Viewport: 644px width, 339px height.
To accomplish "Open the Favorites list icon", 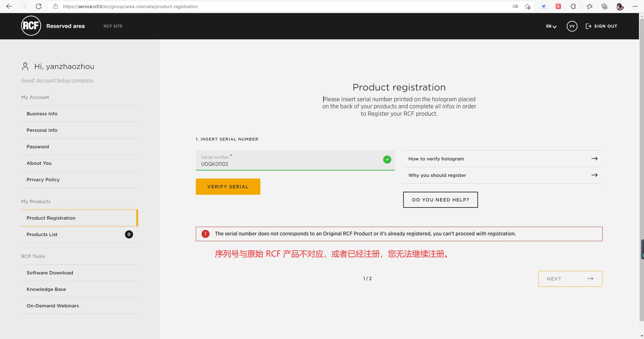I will pyautogui.click(x=589, y=6).
